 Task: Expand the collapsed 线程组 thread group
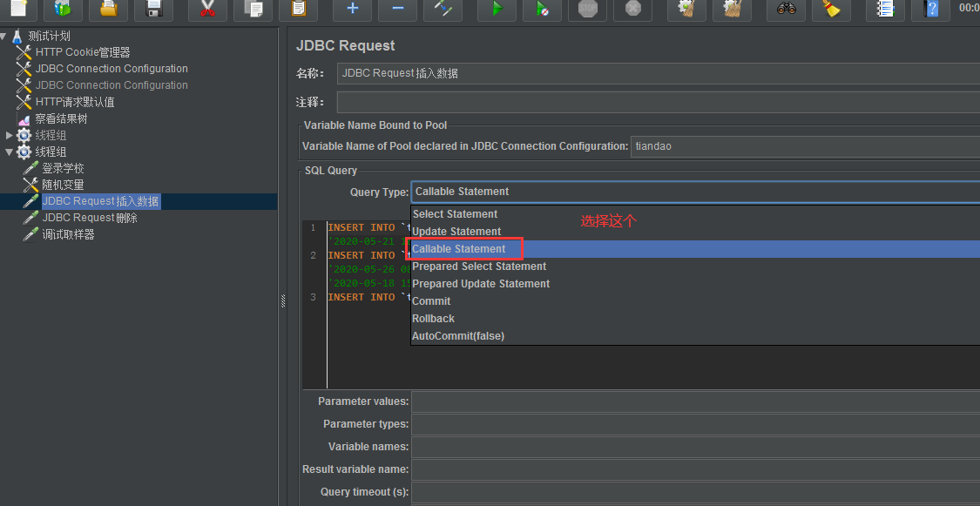click(7, 134)
